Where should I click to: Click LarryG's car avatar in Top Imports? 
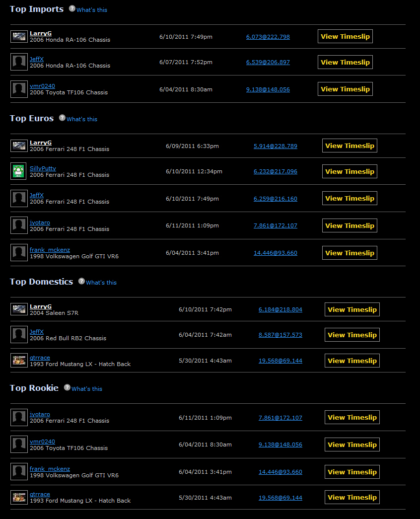pyautogui.click(x=19, y=36)
